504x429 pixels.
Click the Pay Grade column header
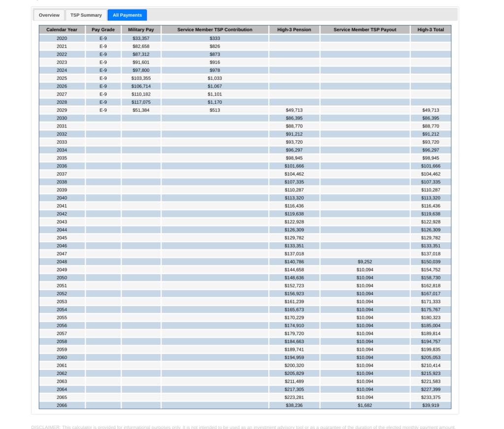(103, 30)
